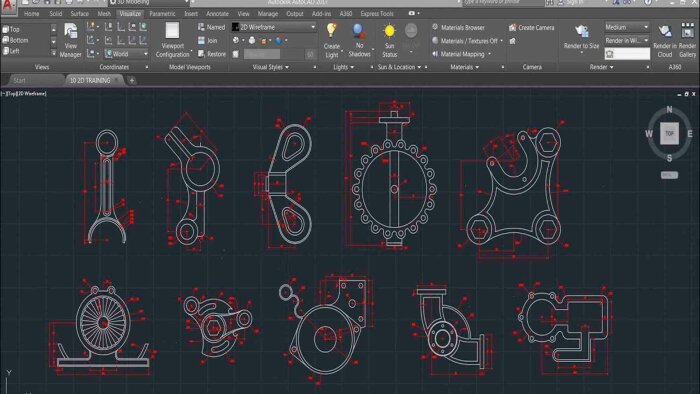This screenshot has height=394, width=700.
Task: Open the Render Gallery
Action: 688,40
